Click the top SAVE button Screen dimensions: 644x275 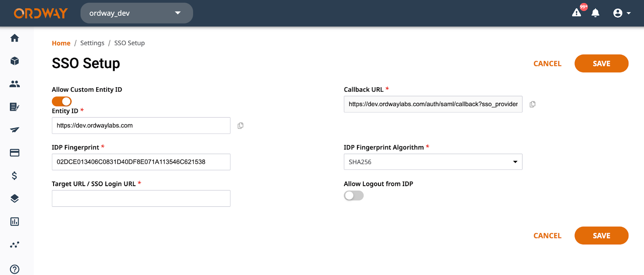[601, 64]
